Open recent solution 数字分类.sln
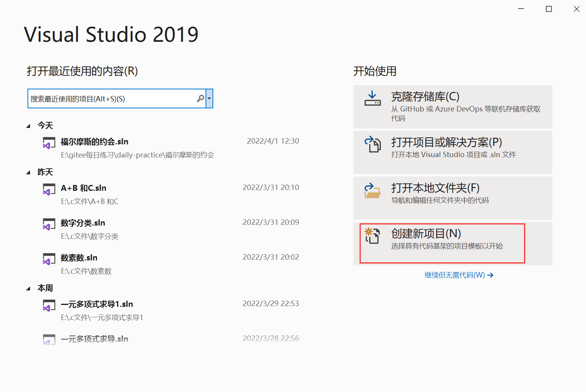 (83, 223)
